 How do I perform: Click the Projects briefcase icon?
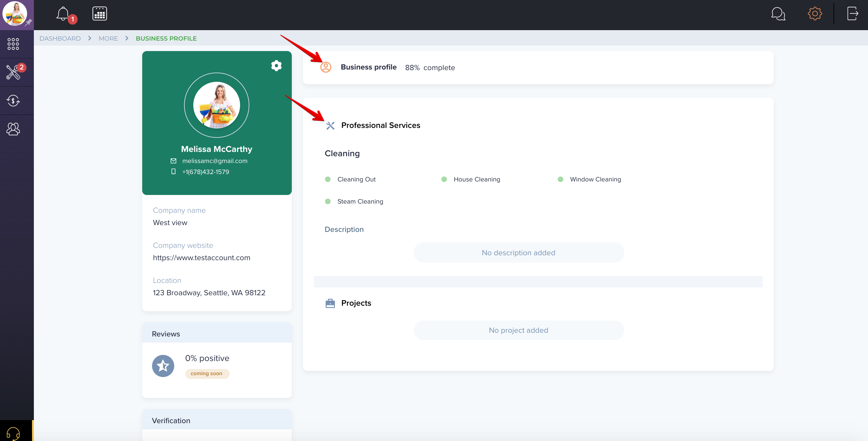(330, 303)
